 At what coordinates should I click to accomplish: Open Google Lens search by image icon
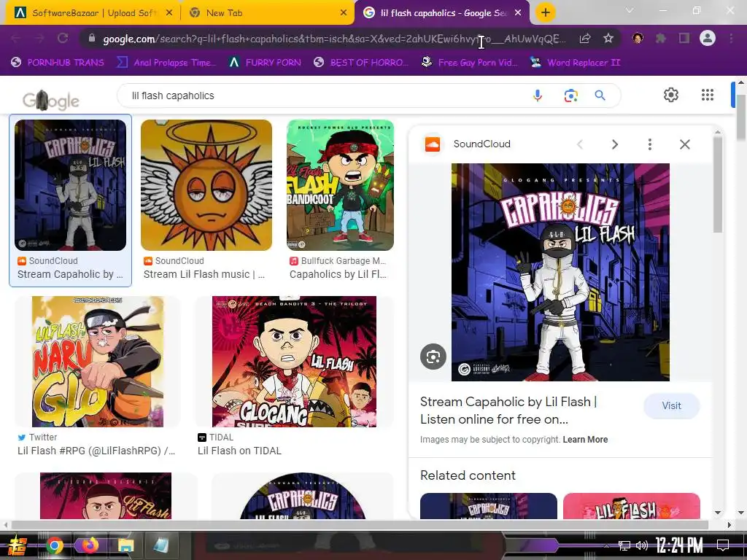(x=570, y=96)
